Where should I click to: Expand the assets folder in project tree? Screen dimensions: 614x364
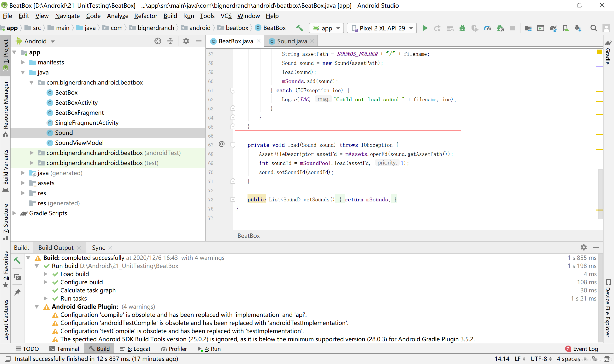[23, 183]
